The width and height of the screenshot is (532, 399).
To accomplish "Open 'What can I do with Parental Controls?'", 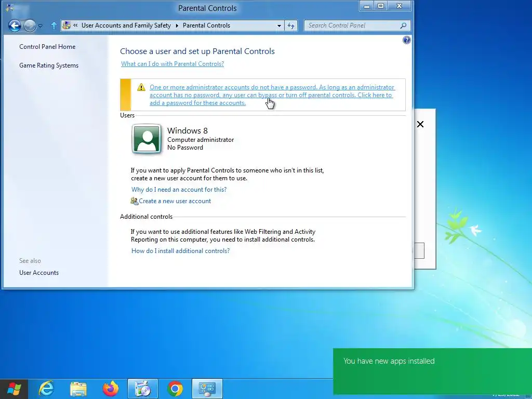I will pos(172,64).
